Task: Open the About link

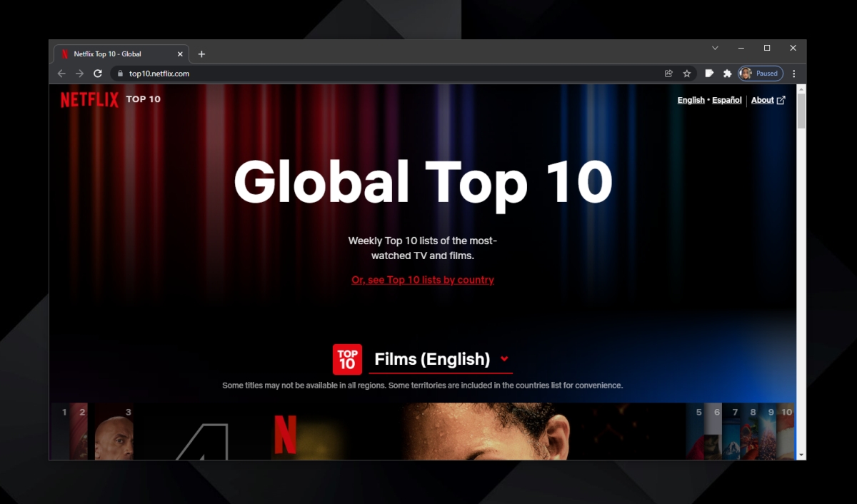Action: click(x=762, y=100)
